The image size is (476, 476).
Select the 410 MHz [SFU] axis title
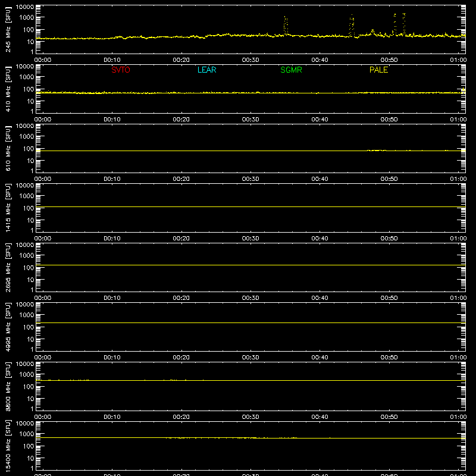click(x=8, y=89)
